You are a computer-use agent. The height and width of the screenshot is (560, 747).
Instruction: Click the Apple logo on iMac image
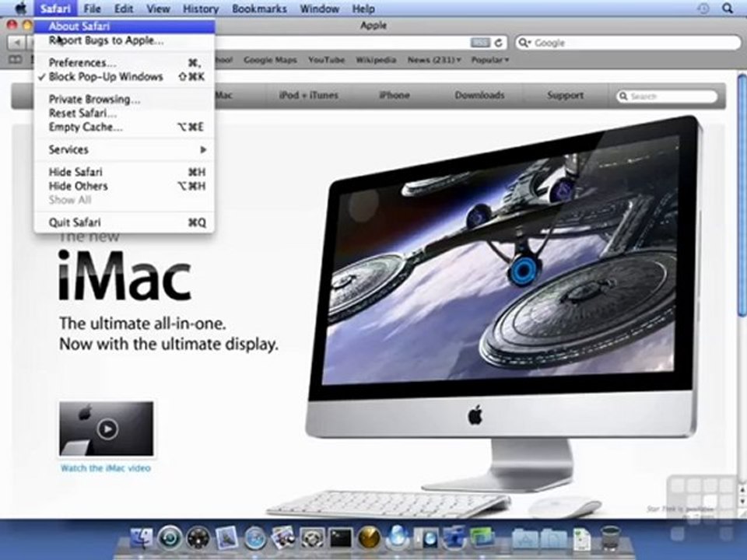point(475,415)
